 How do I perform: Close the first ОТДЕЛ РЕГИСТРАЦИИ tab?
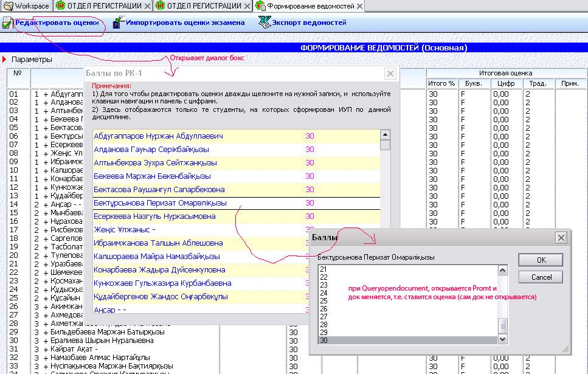tap(147, 6)
